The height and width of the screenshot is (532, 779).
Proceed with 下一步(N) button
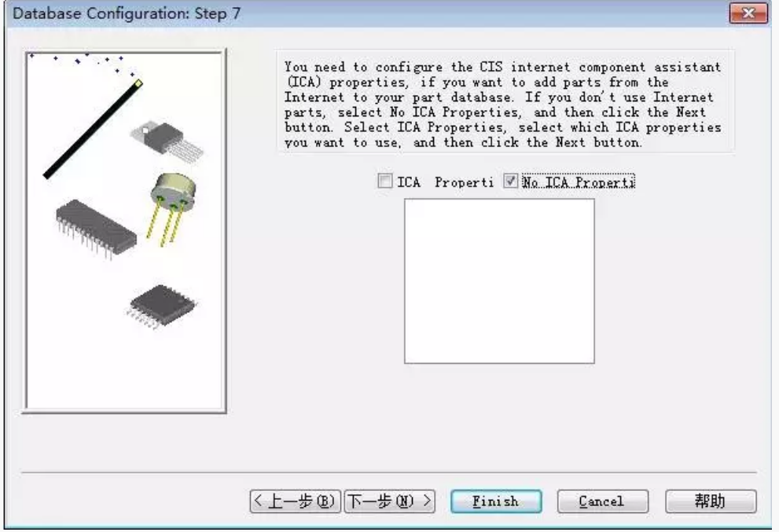coord(390,501)
